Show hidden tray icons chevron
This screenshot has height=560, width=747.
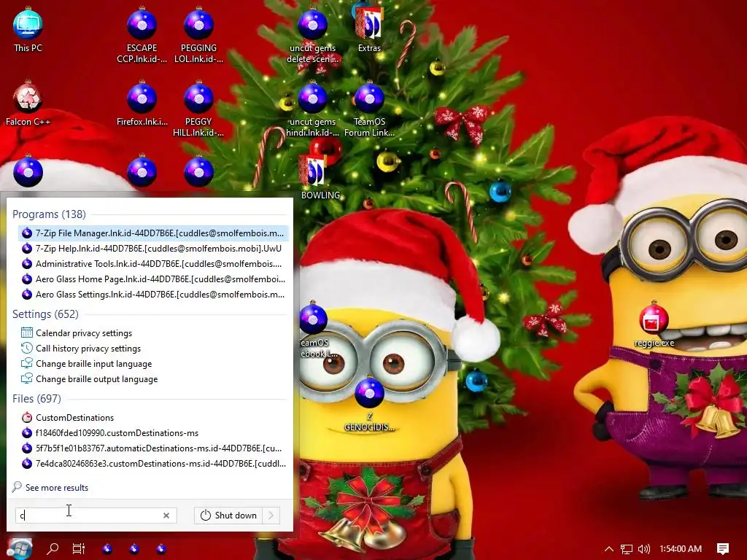pyautogui.click(x=609, y=549)
